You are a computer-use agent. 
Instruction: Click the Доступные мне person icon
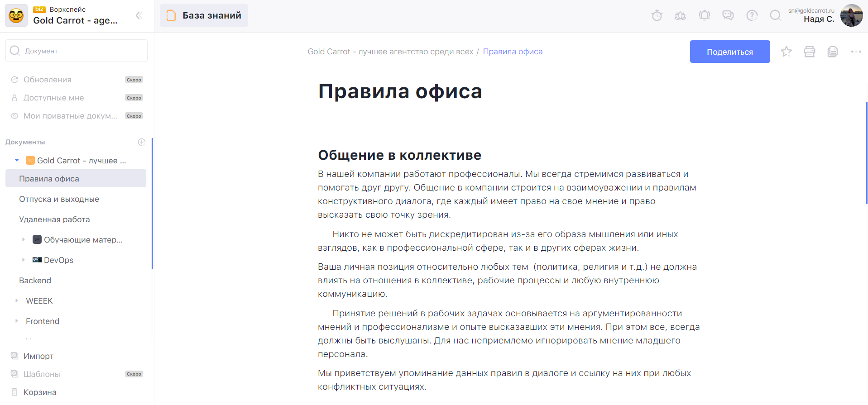[14, 98]
